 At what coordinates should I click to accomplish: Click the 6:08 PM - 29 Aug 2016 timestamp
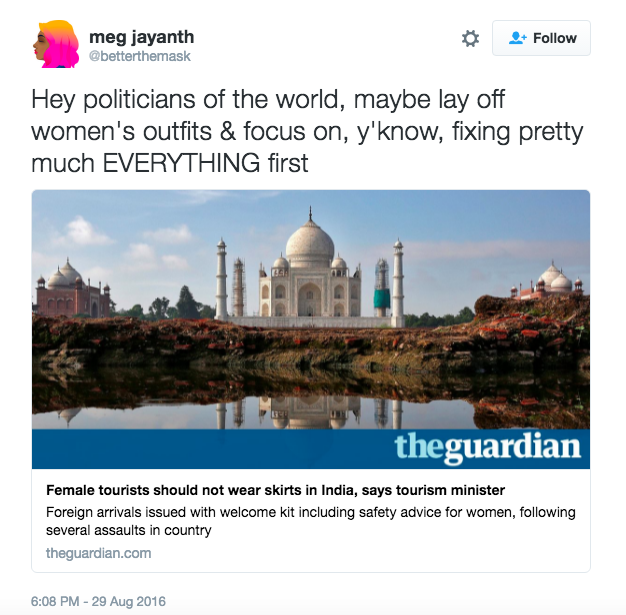click(x=98, y=601)
